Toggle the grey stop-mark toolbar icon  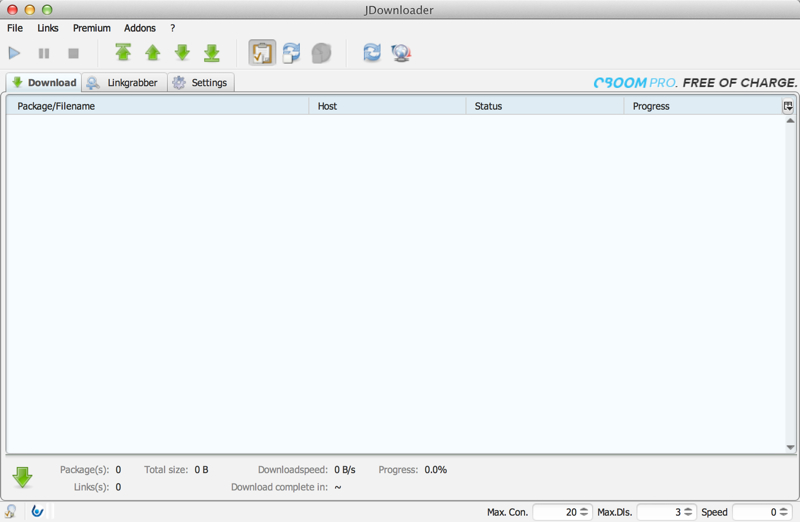coord(321,53)
